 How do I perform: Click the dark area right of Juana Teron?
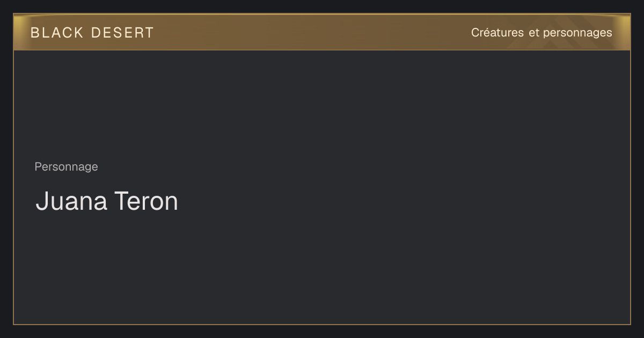pyautogui.click(x=402, y=201)
